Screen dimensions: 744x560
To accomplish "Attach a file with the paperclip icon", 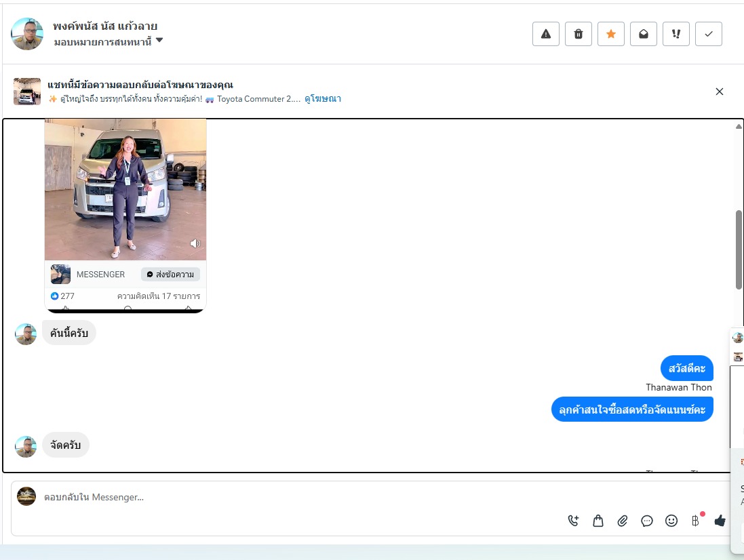I will click(x=623, y=521).
